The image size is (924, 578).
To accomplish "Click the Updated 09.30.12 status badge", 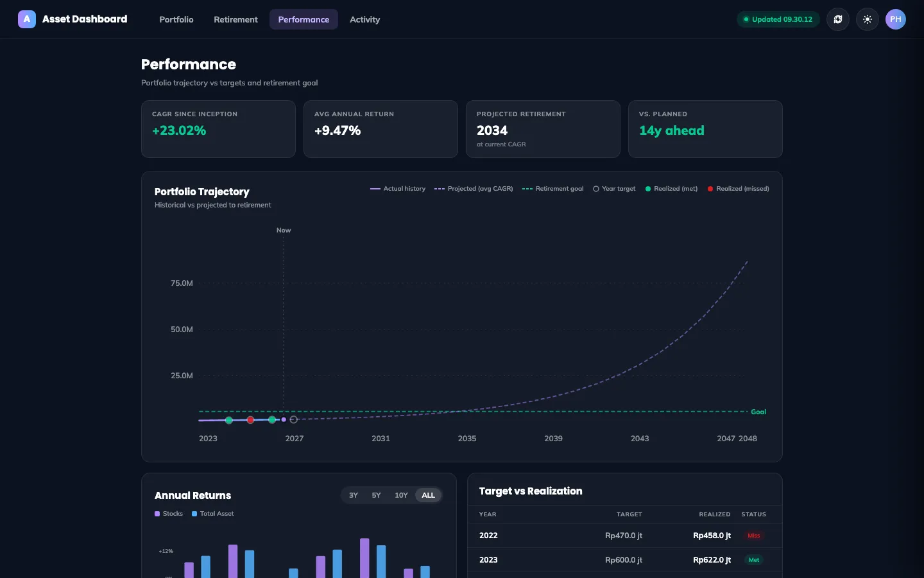I will click(778, 19).
